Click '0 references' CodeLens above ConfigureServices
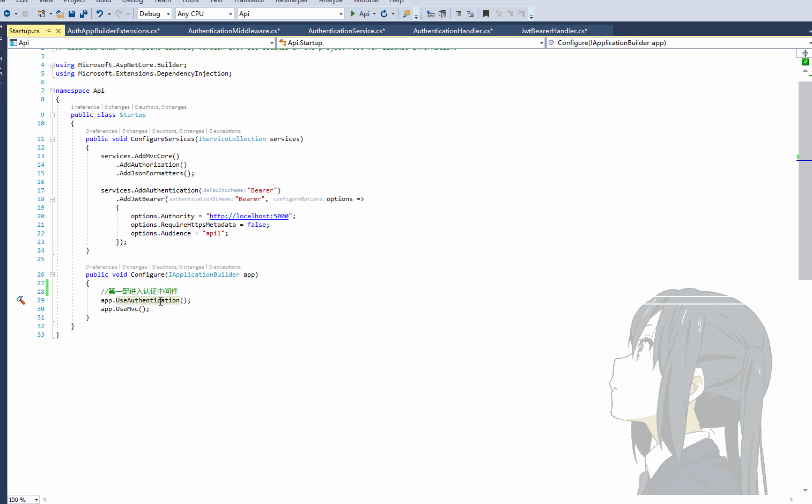812x504 pixels. pyautogui.click(x=101, y=131)
